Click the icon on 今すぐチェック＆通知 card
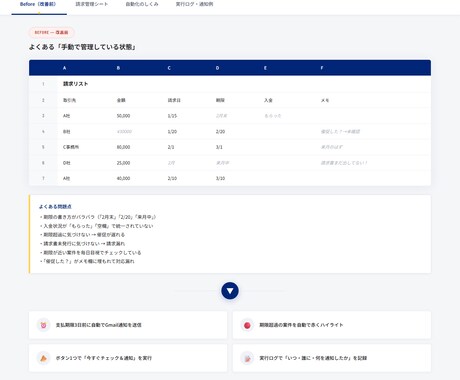This screenshot has width=460, height=380. pos(43,358)
